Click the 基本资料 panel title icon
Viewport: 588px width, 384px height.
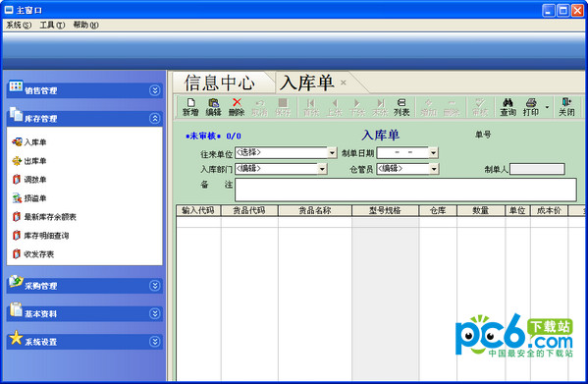(16, 309)
